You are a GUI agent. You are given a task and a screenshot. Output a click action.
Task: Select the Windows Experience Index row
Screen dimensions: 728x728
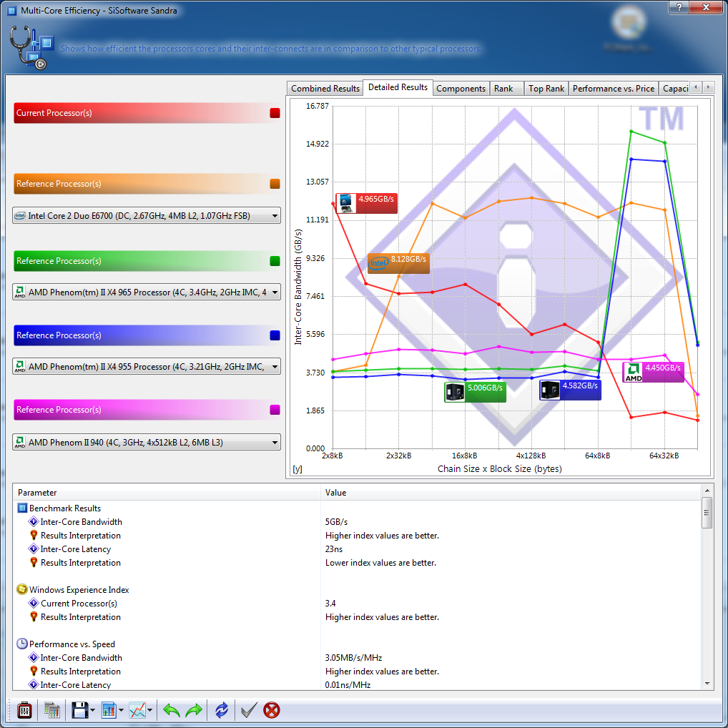[x=358, y=590]
